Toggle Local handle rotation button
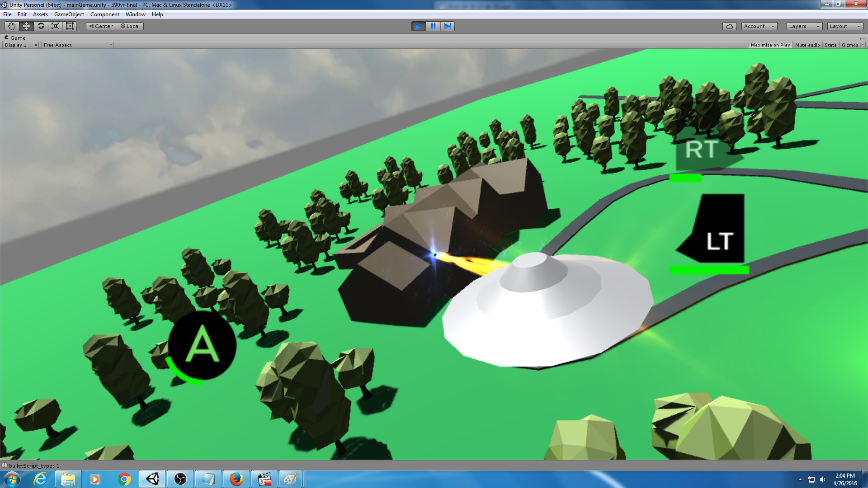The width and height of the screenshot is (868, 488). pos(130,26)
